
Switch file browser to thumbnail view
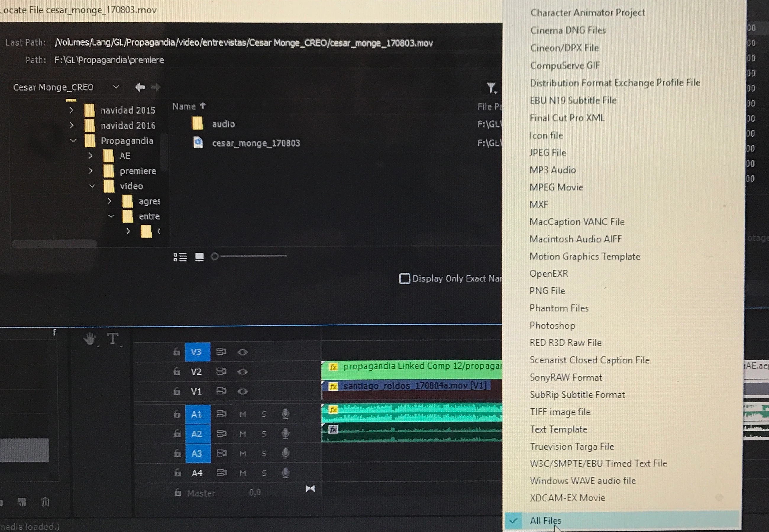pos(199,257)
